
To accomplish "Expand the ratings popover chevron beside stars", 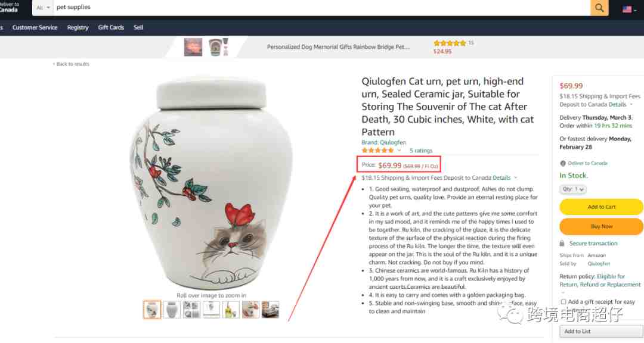I will tap(399, 151).
